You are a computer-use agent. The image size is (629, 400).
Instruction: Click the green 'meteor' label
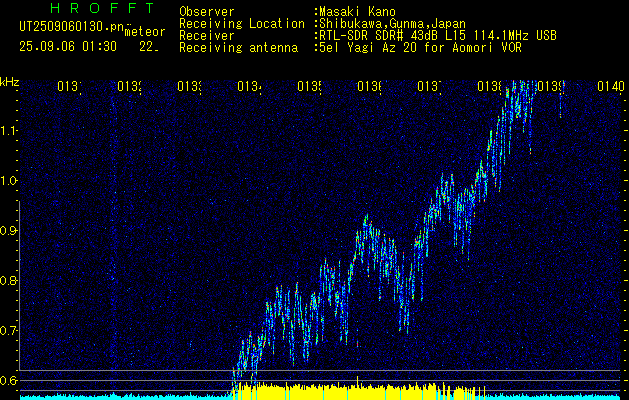[145, 32]
